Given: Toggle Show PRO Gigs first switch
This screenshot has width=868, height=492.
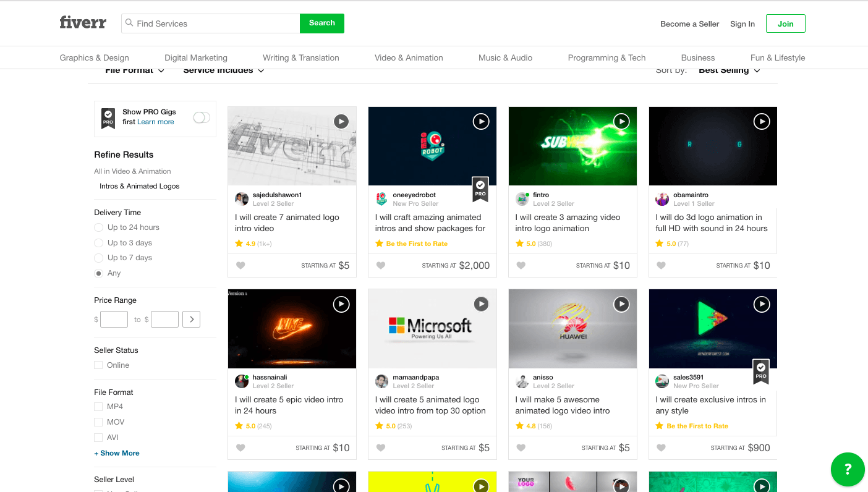Looking at the screenshot, I should pyautogui.click(x=202, y=117).
